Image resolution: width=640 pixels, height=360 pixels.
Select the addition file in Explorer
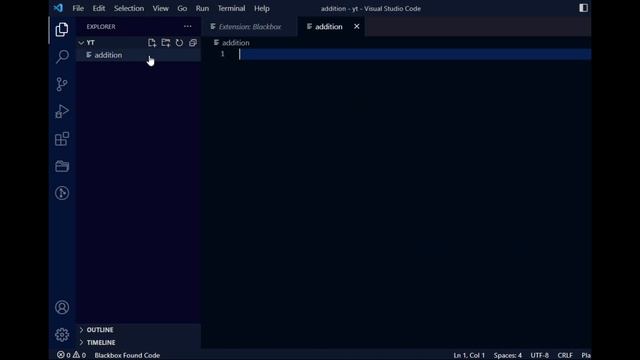(138, 55)
